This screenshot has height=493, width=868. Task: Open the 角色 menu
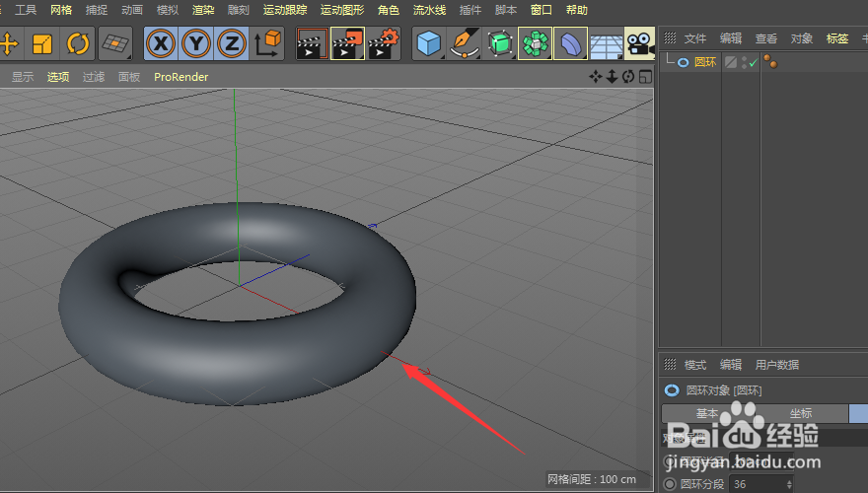(x=389, y=10)
